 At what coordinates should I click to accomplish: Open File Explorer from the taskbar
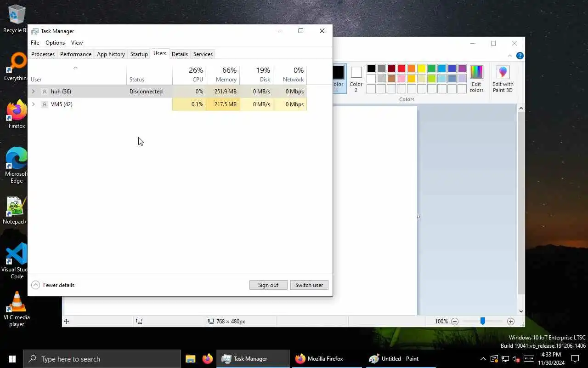coord(191,359)
